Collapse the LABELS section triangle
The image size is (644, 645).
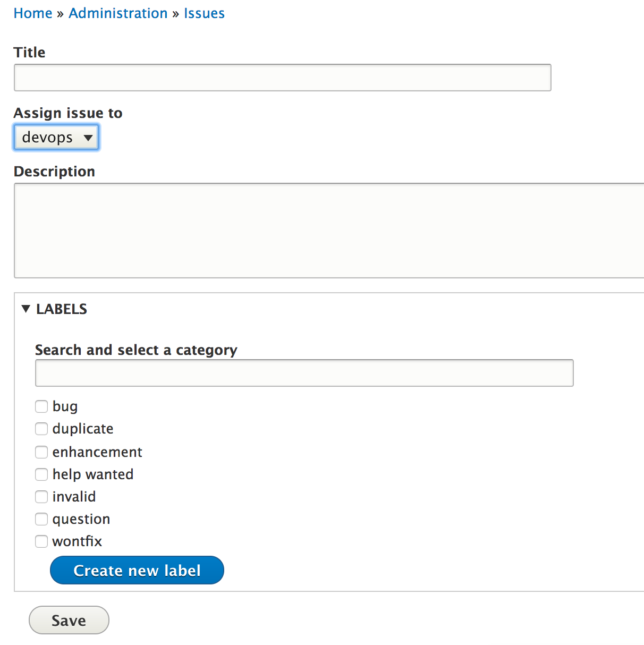click(26, 309)
